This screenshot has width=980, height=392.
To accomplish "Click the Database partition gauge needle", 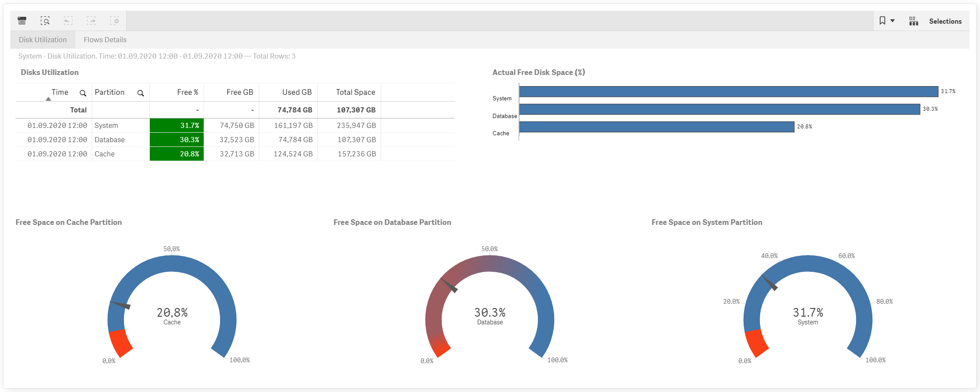I will (449, 285).
